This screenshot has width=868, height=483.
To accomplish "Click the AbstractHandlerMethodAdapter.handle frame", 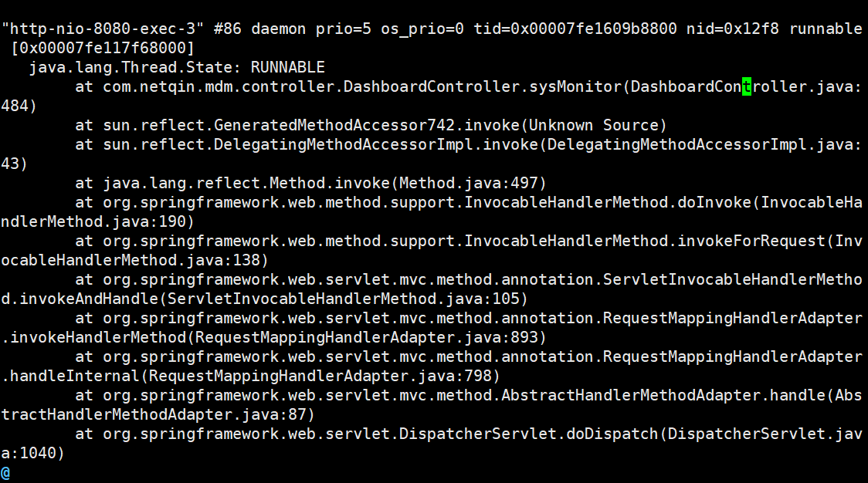I will click(x=432, y=406).
